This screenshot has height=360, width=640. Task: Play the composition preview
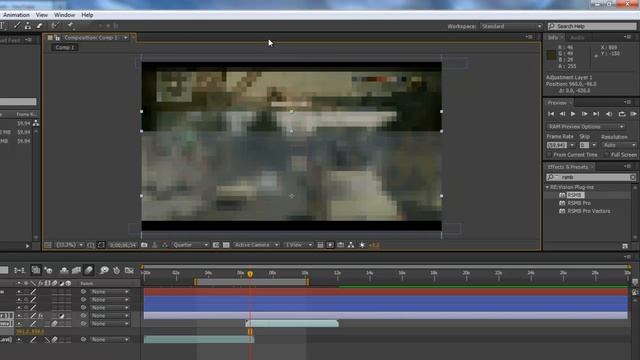click(573, 114)
